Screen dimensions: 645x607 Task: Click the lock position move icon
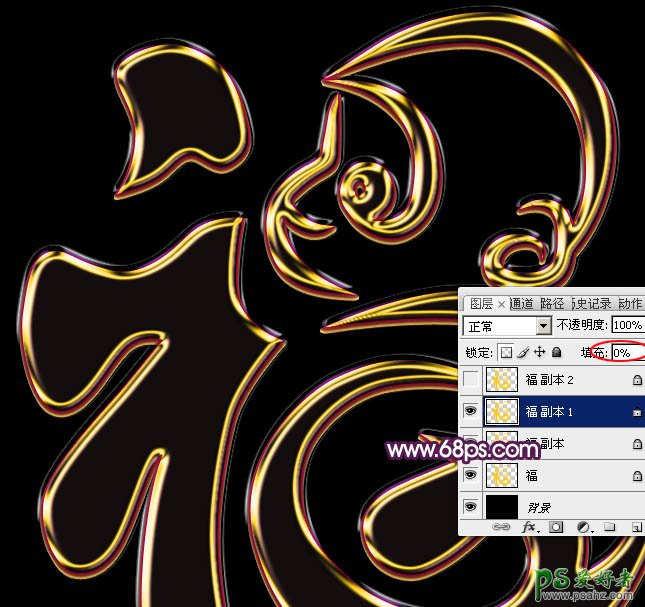pyautogui.click(x=540, y=352)
